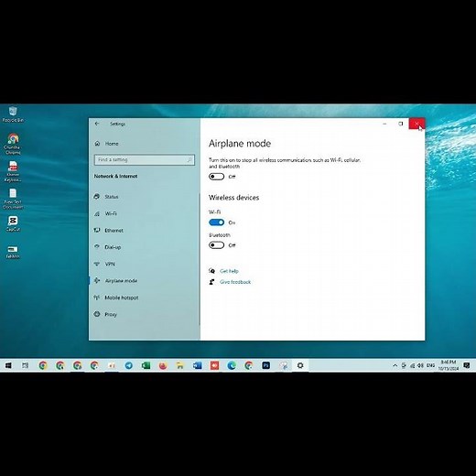476x476 pixels.
Task: Select the CapCut desktop shortcut
Action: pyautogui.click(x=13, y=223)
